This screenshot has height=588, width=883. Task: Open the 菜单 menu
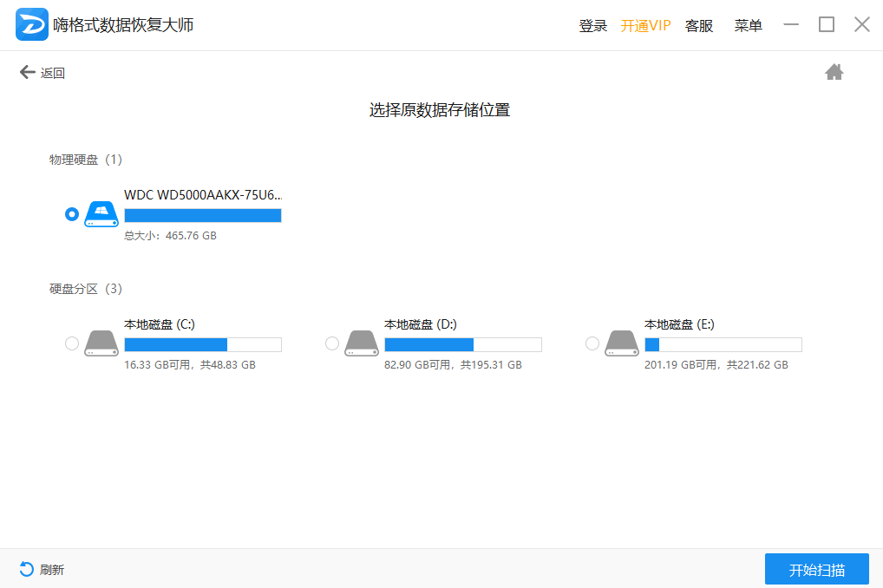748,26
